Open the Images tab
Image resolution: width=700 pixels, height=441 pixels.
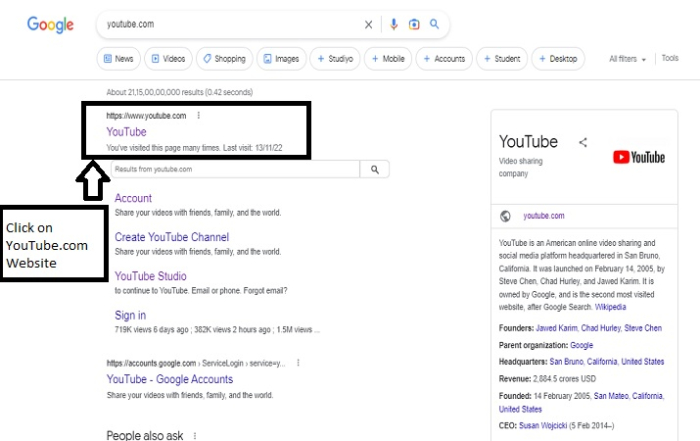[x=281, y=59]
